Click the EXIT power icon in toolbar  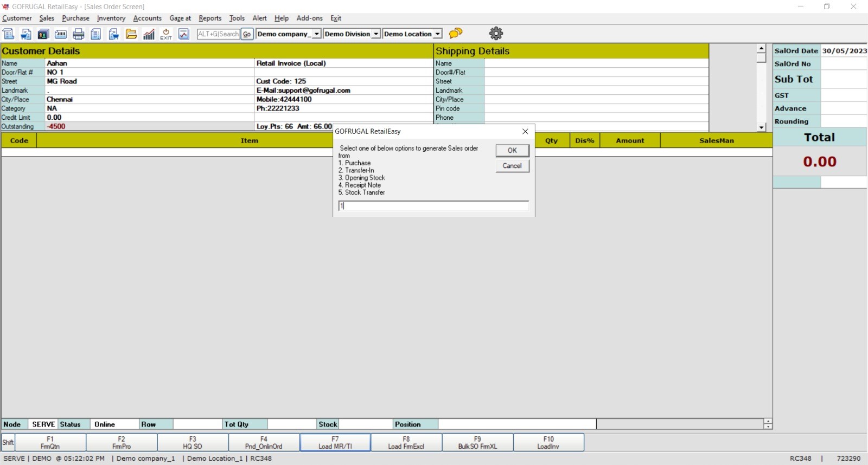tap(166, 34)
